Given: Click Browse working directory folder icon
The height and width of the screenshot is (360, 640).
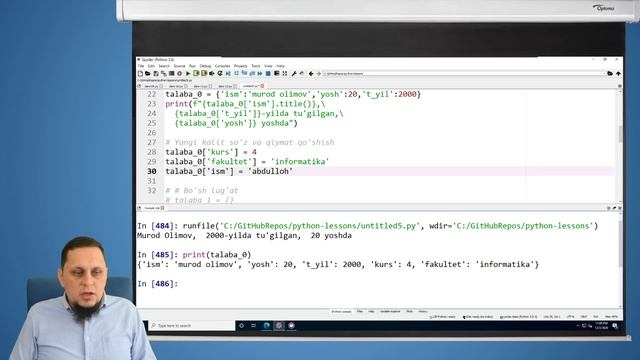Looking at the screenshot, I should pos(610,73).
